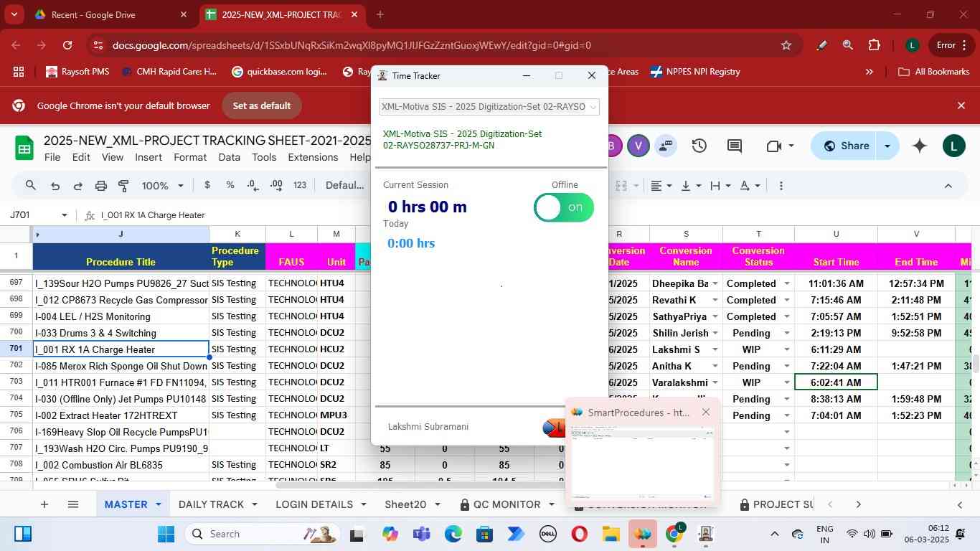
Task: Open the File menu
Action: [52, 157]
